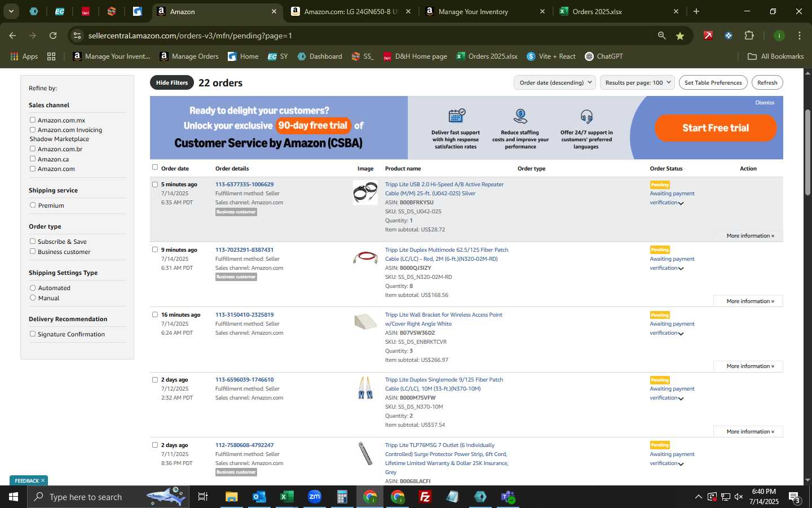Check the Amazon.com sales channel filter

click(33, 168)
